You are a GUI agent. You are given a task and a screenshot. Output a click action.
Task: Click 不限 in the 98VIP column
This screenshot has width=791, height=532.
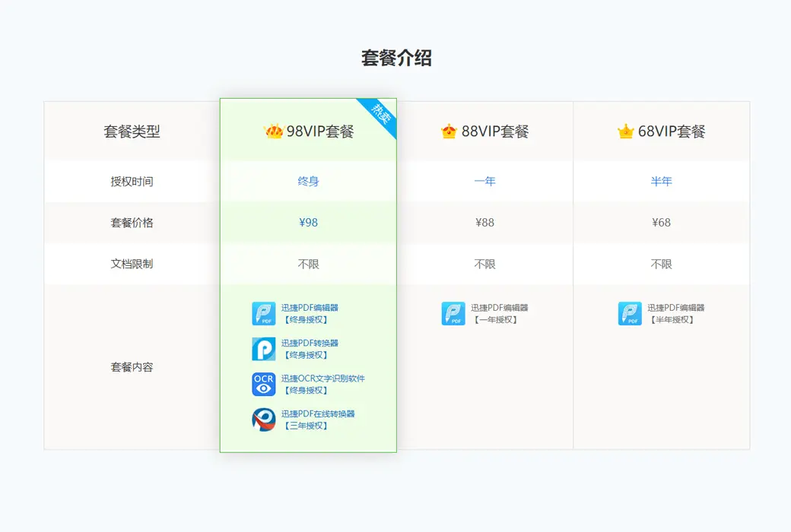pyautogui.click(x=308, y=264)
